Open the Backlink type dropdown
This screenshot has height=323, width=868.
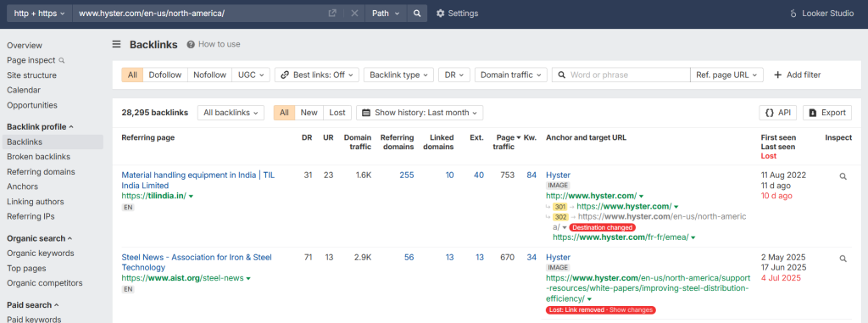click(398, 75)
